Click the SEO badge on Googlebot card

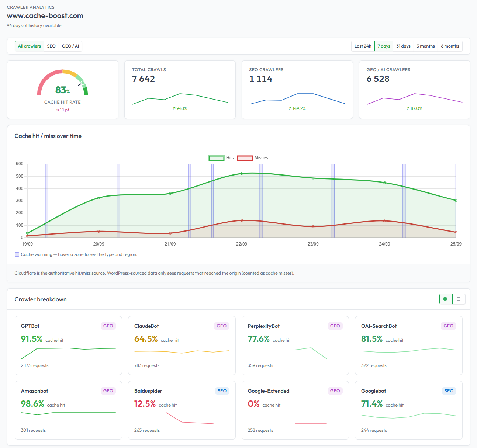point(449,391)
